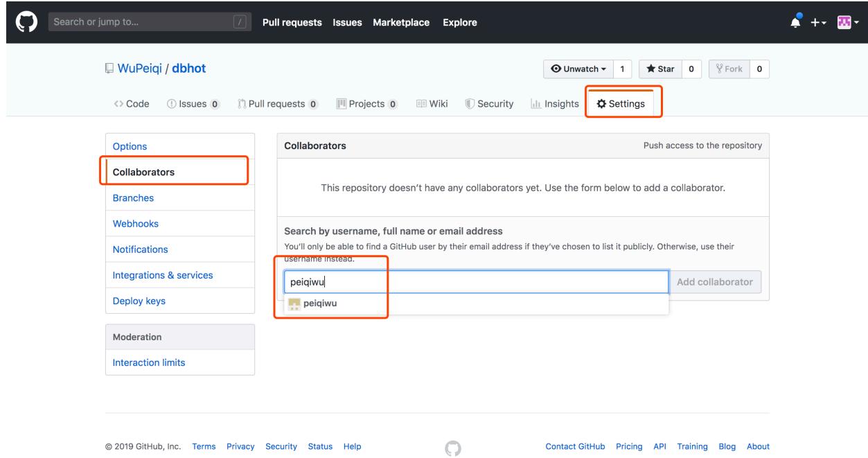
Task: Open Issues in top navigation
Action: click(x=348, y=22)
